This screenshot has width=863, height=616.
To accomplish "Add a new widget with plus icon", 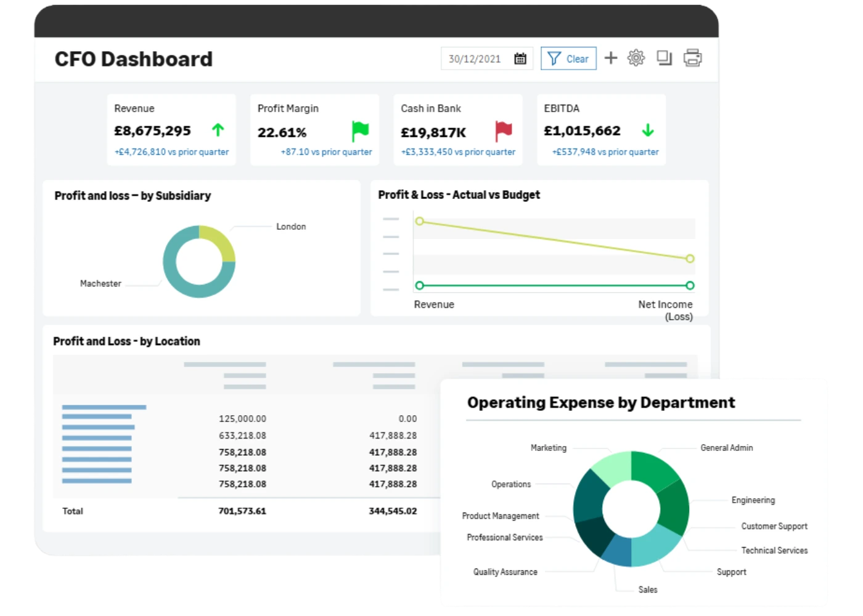I will [x=611, y=58].
